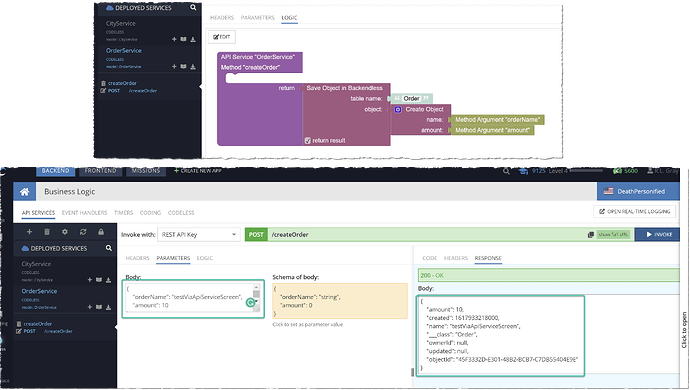Open the gear settings icon in lower sidebar toolbar
This screenshot has height=390, width=690.
coord(65,232)
